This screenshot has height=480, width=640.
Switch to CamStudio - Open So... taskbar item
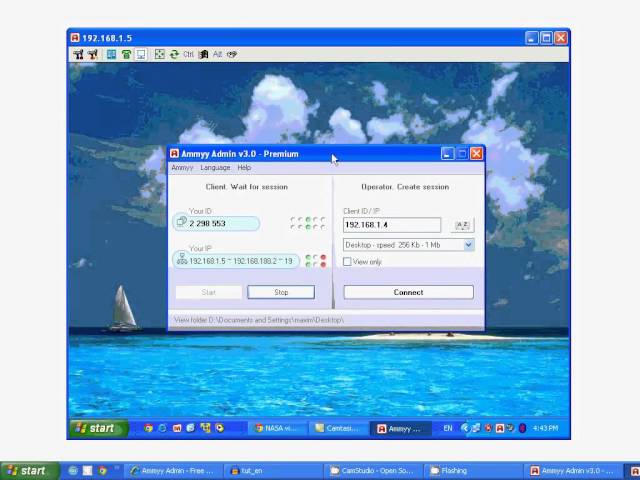click(x=373, y=471)
